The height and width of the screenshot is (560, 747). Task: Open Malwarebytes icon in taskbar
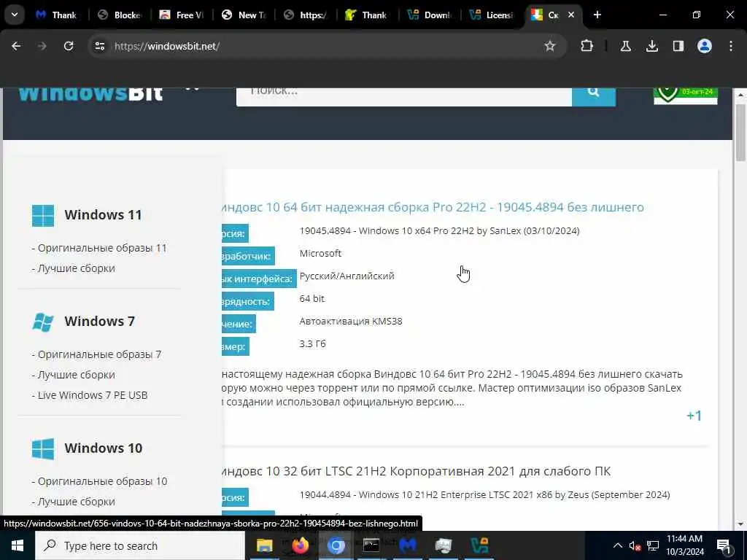coord(407,545)
